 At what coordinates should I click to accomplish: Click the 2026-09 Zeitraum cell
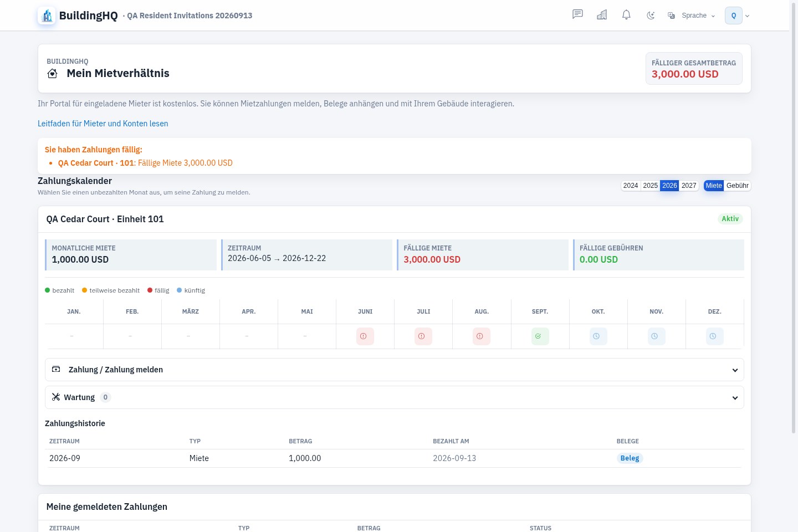click(x=65, y=458)
